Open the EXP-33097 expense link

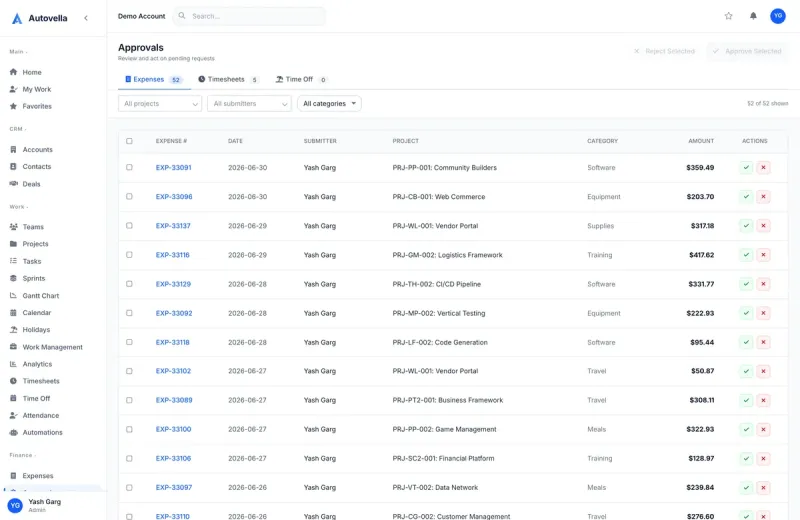click(174, 487)
